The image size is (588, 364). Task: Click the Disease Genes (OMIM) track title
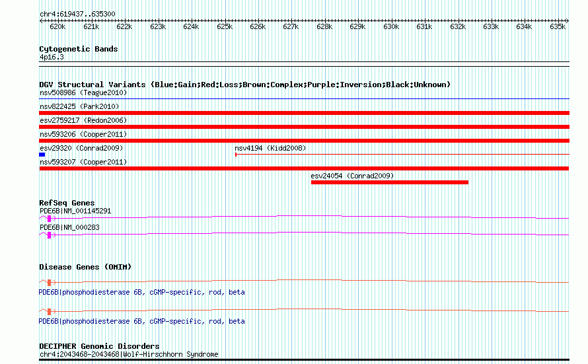click(x=85, y=267)
